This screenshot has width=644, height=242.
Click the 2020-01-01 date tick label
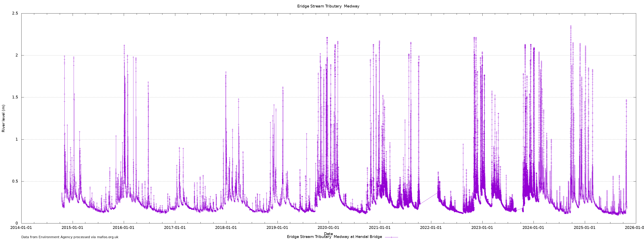tap(328, 228)
